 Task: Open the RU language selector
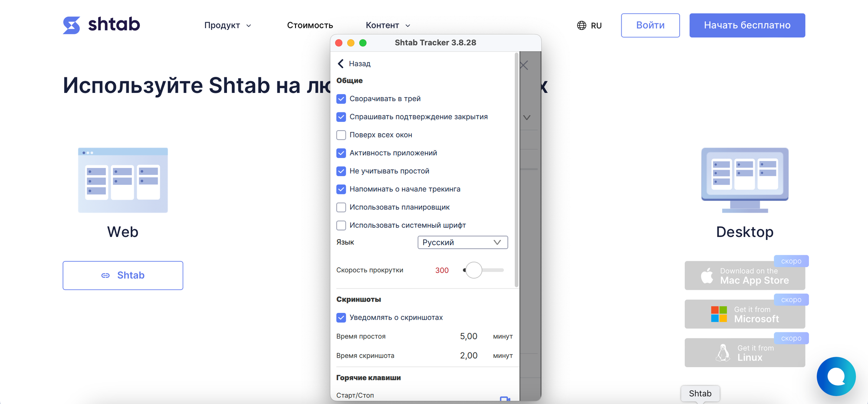pyautogui.click(x=589, y=26)
